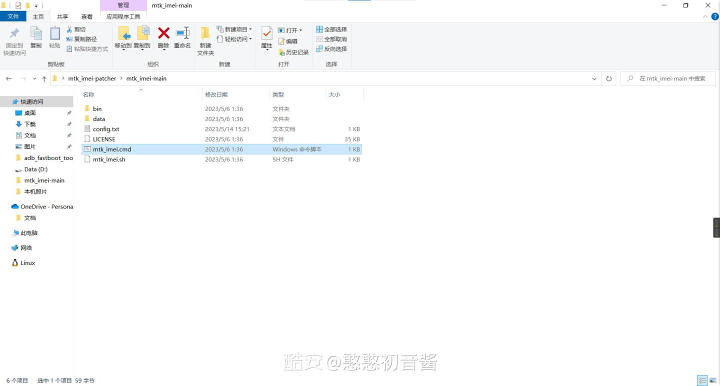Image resolution: width=720 pixels, height=386 pixels.
Task: Click Select none in ribbon
Action: (x=331, y=39)
